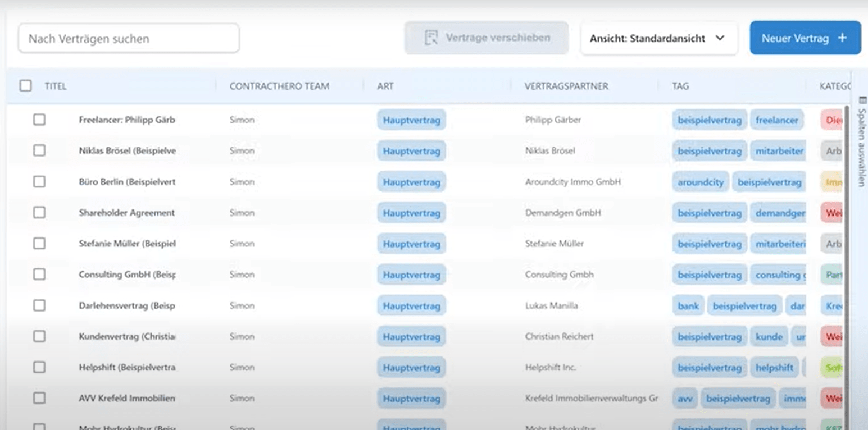Sort by the VERTRAGSPARTNER column header
The height and width of the screenshot is (430, 868).
click(x=566, y=86)
